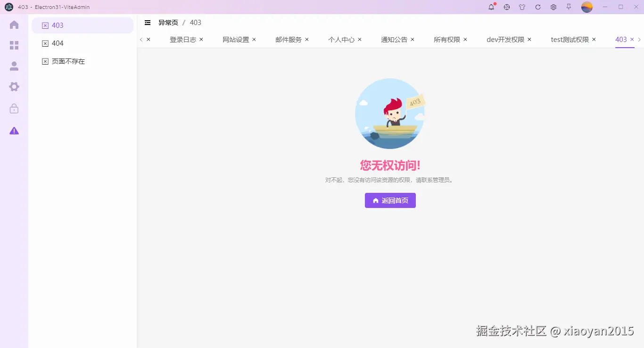This screenshot has height=348, width=644.
Task: Click the language globe icon in the title bar
Action: 506,7
